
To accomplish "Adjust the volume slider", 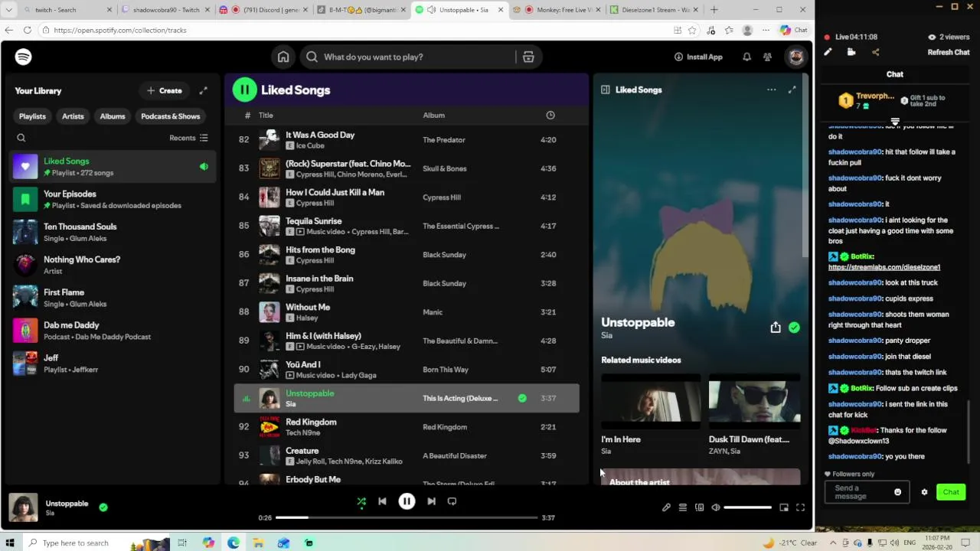I will (747, 507).
